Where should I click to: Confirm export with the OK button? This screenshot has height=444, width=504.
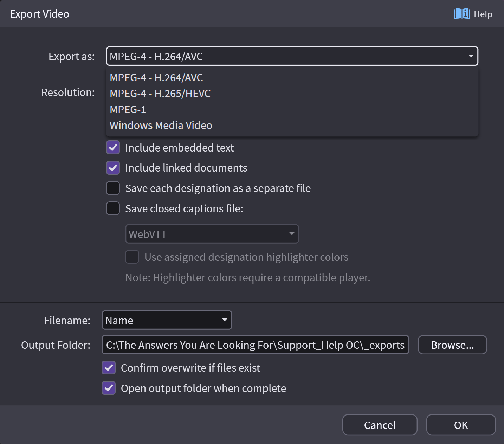[x=461, y=425]
